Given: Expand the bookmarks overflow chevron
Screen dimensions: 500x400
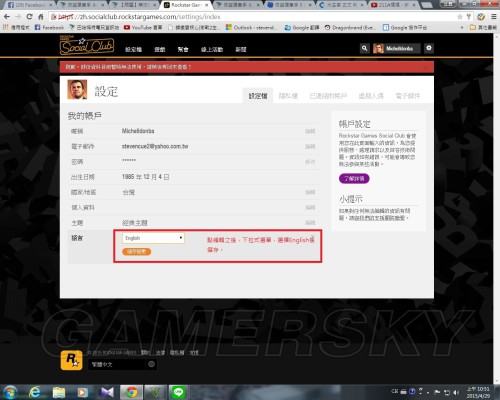Looking at the screenshot, I should click(x=462, y=27).
